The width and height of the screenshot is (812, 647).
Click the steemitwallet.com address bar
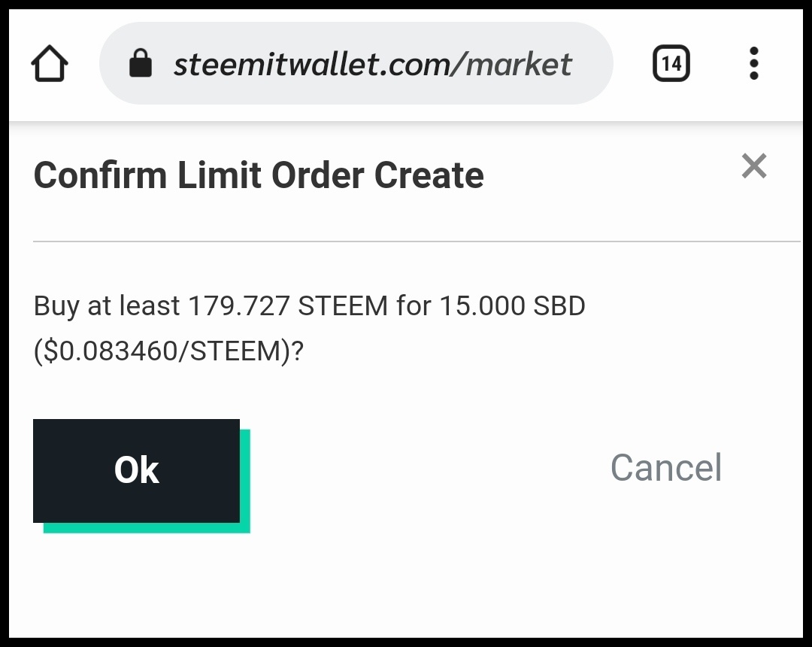356,64
